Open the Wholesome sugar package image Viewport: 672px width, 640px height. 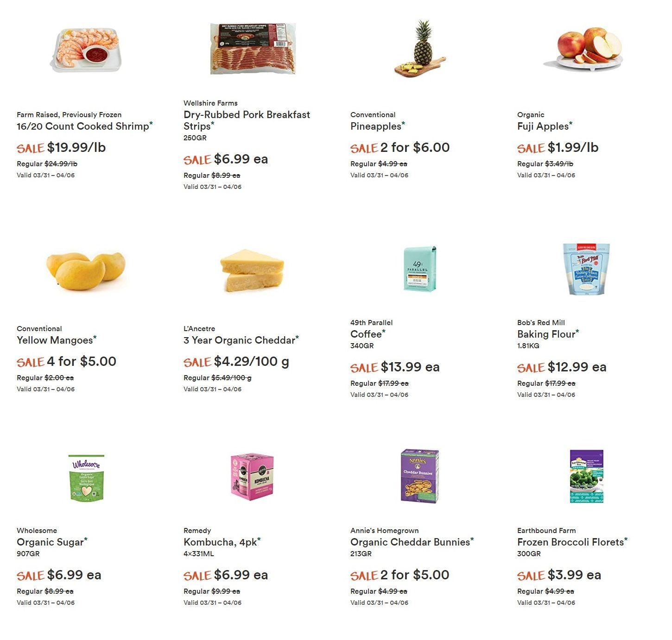tap(86, 477)
